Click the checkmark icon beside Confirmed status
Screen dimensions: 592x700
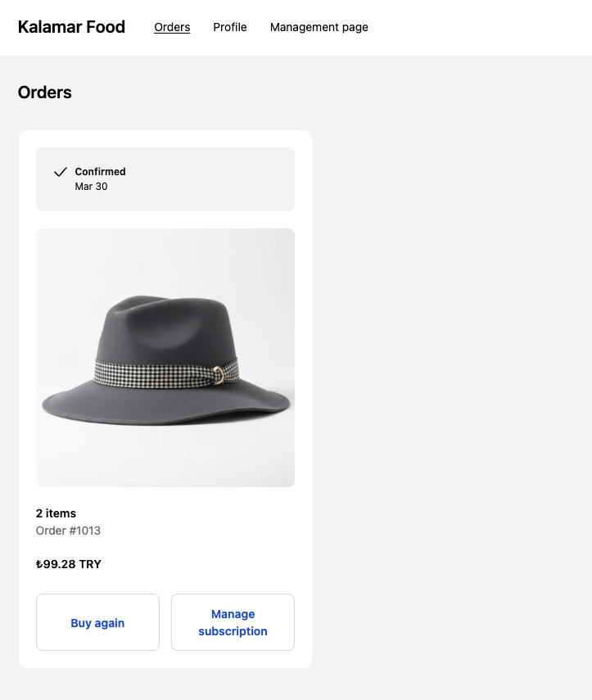pos(60,172)
